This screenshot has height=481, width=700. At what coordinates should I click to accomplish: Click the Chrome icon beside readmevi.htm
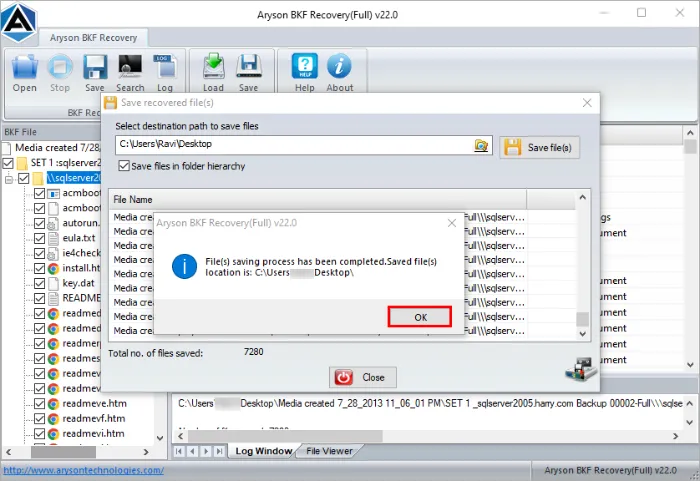click(53, 434)
